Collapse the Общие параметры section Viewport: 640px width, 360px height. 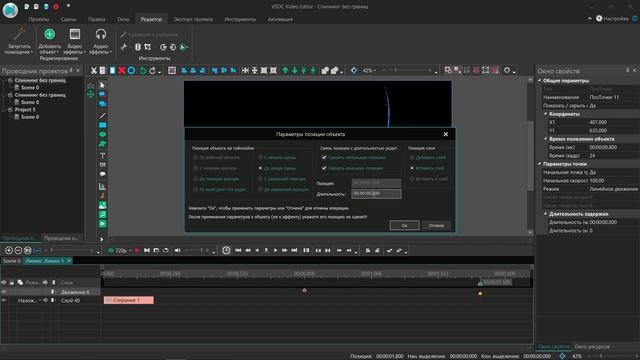click(540, 81)
